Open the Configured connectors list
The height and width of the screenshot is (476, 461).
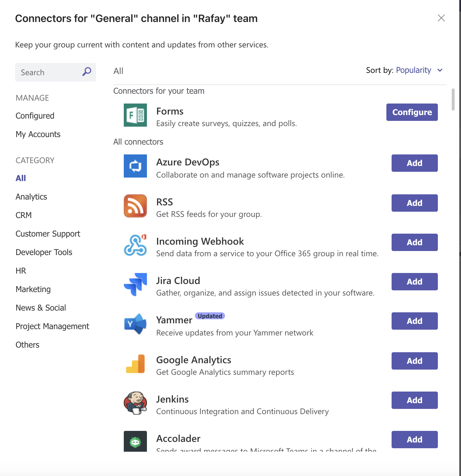tap(35, 116)
